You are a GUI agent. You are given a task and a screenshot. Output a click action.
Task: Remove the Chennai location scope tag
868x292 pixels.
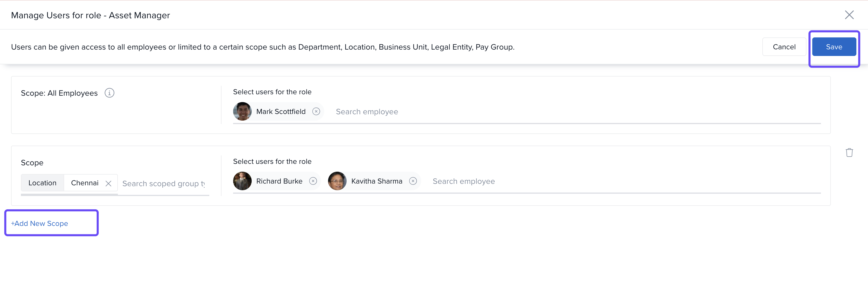tap(108, 183)
